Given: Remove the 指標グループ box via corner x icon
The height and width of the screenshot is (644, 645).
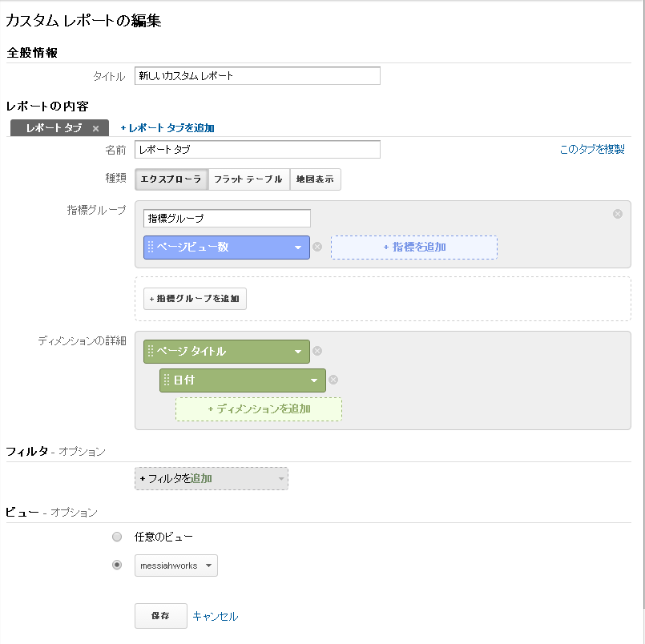Looking at the screenshot, I should point(617,213).
